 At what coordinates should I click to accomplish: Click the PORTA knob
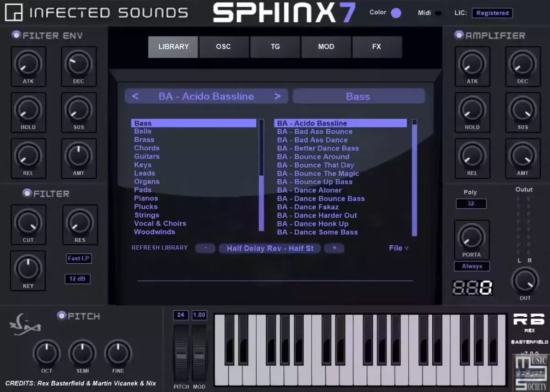pyautogui.click(x=472, y=237)
